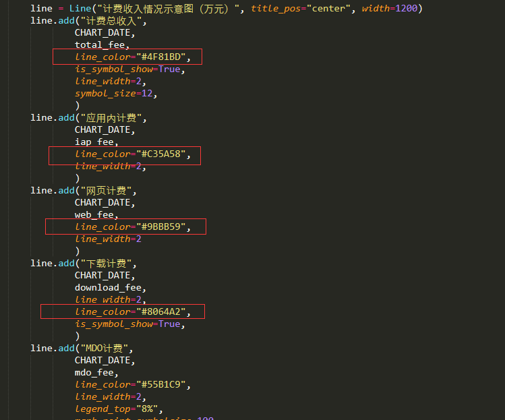
Task: Click the mdo_fee variable
Action: tap(94, 373)
